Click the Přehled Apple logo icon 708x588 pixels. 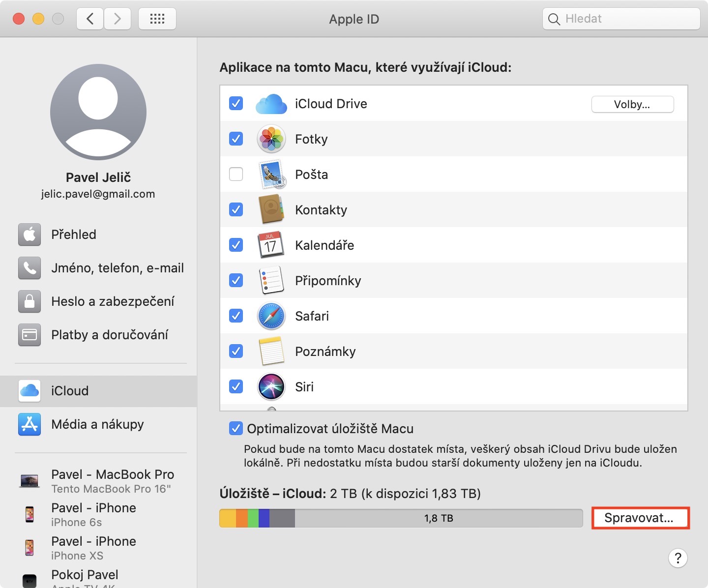pos(29,235)
